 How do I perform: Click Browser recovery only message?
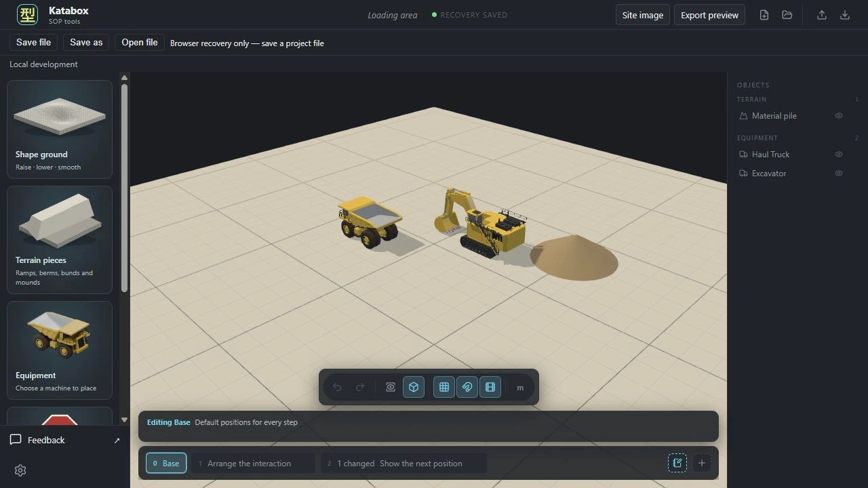(247, 43)
